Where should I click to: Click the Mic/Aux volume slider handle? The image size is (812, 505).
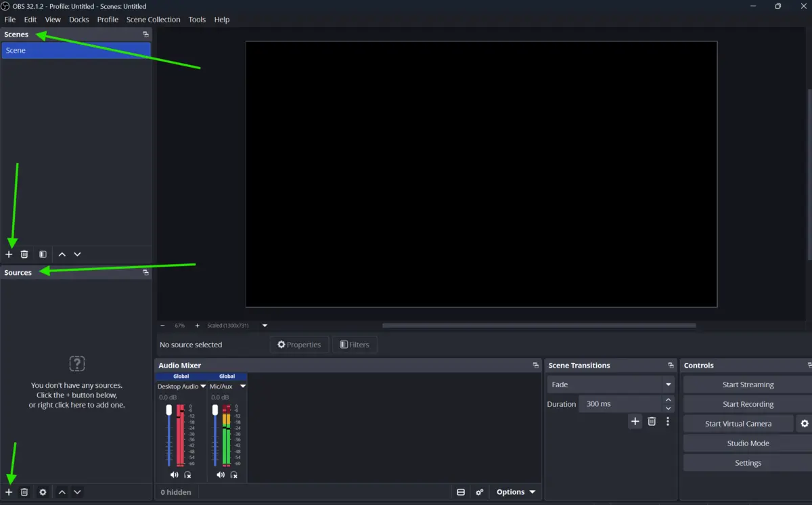(x=215, y=410)
